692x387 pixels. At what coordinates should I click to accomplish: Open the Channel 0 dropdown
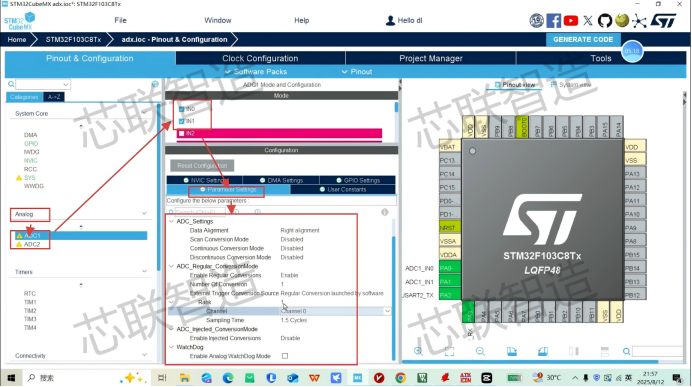[x=387, y=311]
